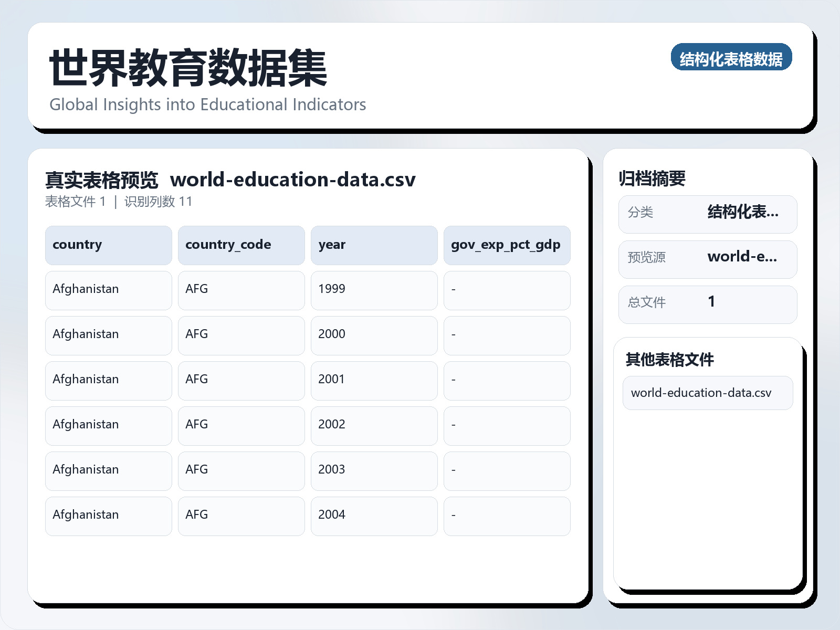Click the 预览源 value showing world-e...
Viewport: 840px width, 630px height.
pyautogui.click(x=742, y=257)
